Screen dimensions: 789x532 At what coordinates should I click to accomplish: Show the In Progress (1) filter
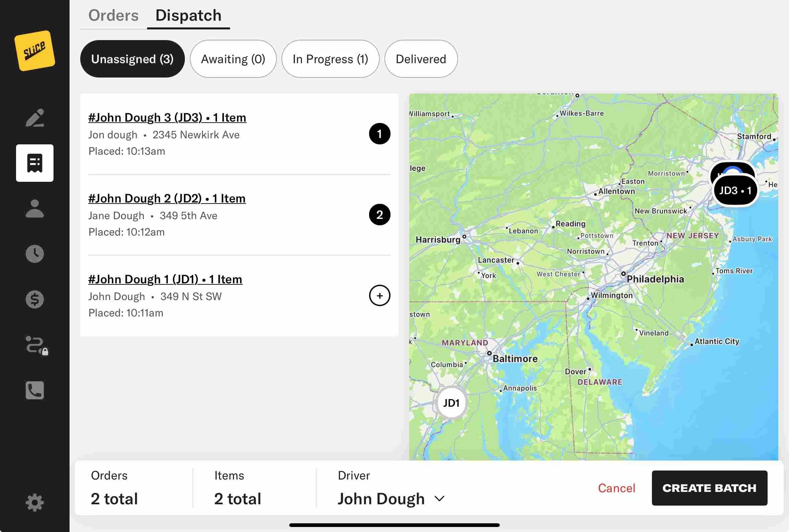[330, 59]
